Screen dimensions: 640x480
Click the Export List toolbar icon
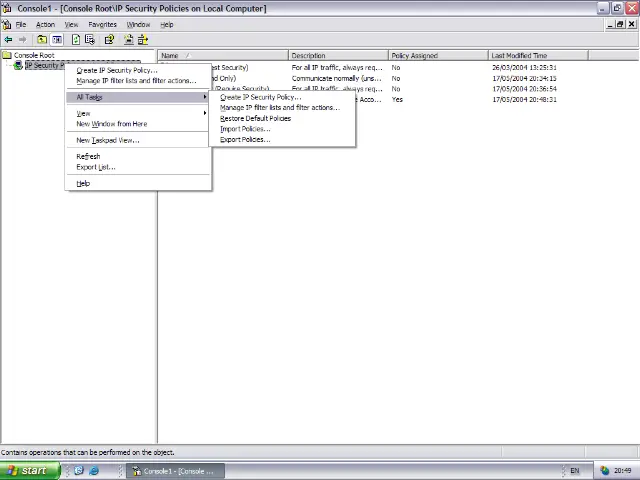point(90,40)
